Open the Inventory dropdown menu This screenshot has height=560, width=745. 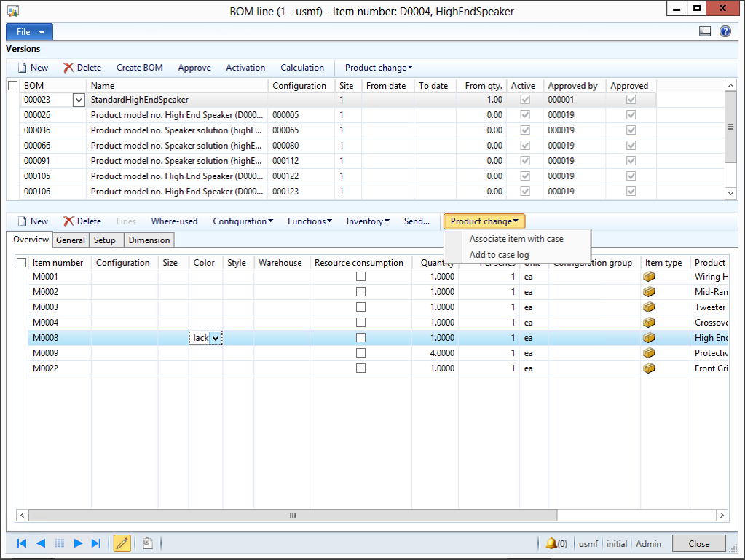[368, 221]
